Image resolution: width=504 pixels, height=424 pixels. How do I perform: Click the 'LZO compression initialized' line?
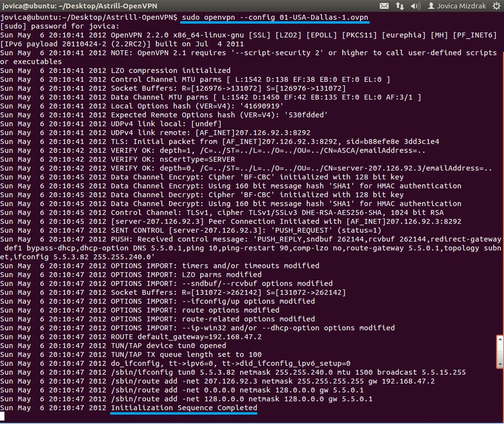[x=115, y=71]
